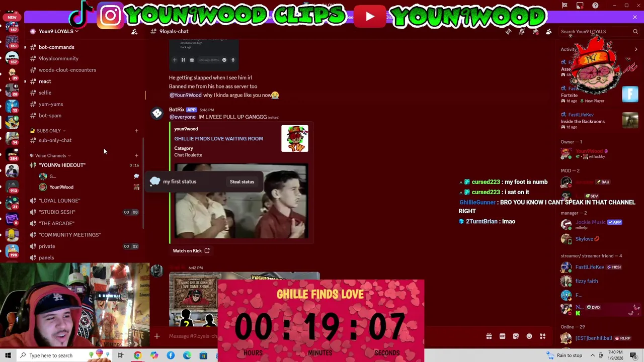Click the BotRix bot avatar
Image resolution: width=644 pixels, height=362 pixels.
tap(157, 114)
